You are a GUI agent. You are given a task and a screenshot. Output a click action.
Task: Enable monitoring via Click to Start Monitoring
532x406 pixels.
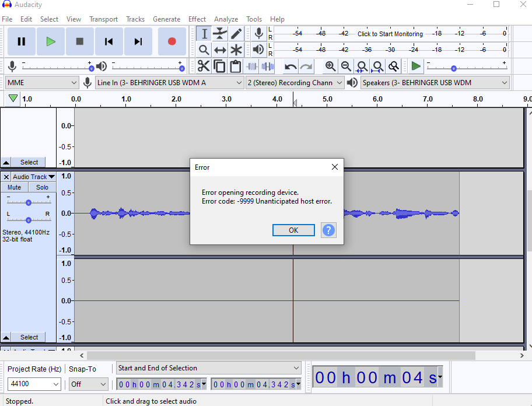coord(390,34)
